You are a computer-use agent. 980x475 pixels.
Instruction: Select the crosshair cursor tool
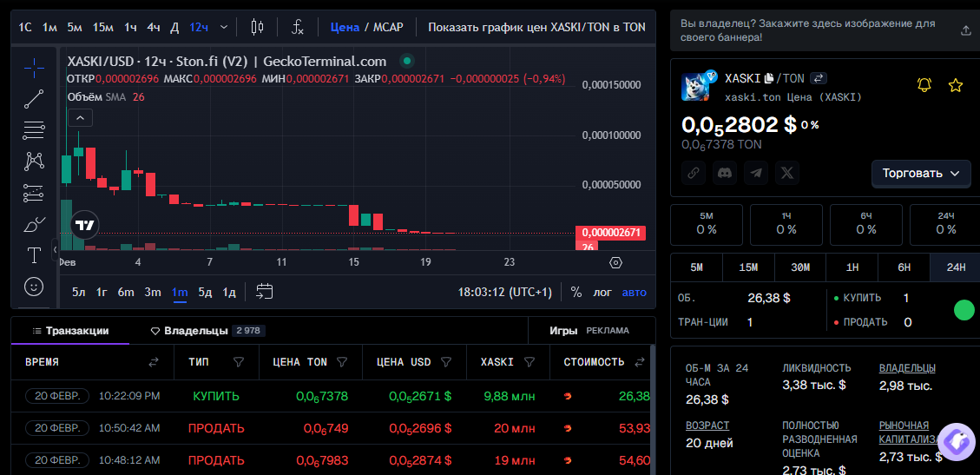[34, 67]
